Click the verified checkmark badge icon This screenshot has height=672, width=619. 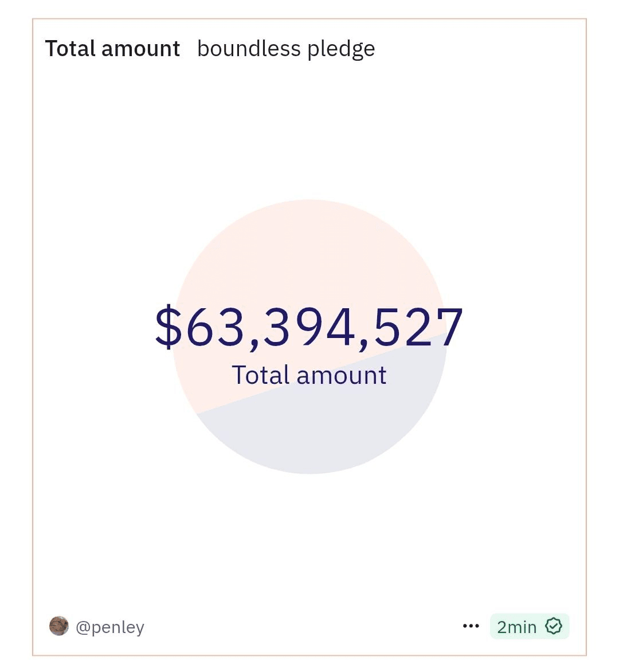[x=554, y=626]
